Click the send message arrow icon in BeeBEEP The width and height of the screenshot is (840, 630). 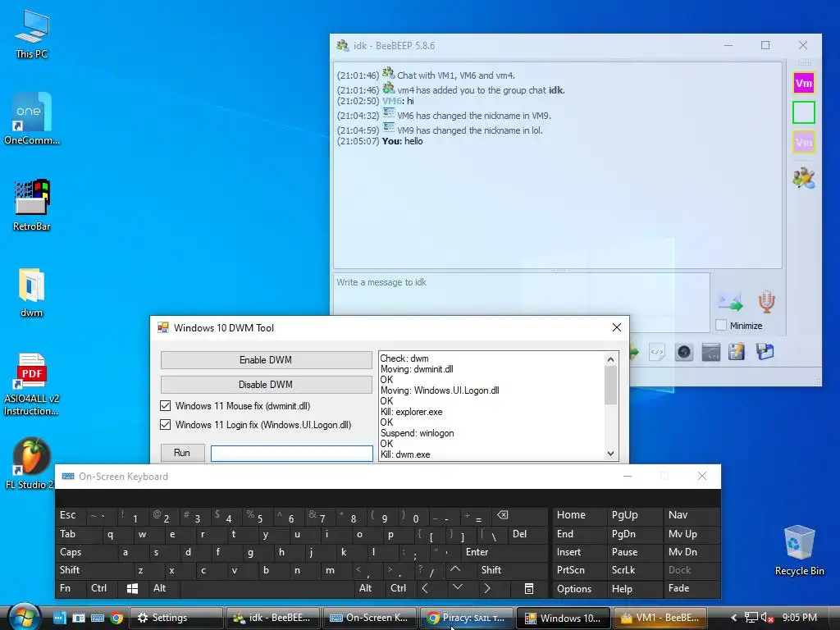tap(731, 303)
